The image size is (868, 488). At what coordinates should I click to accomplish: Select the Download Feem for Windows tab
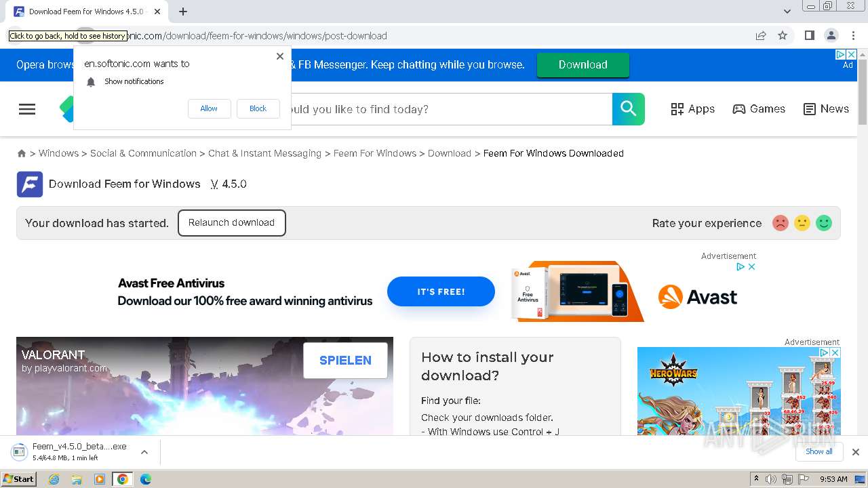click(86, 12)
